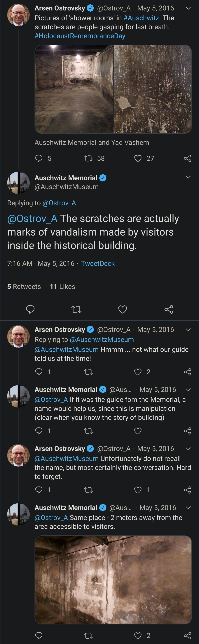Viewport: 199px width, 644px height.
Task: Open Auschwitz Memorial profile avatar in main tweet
Action: (18, 183)
